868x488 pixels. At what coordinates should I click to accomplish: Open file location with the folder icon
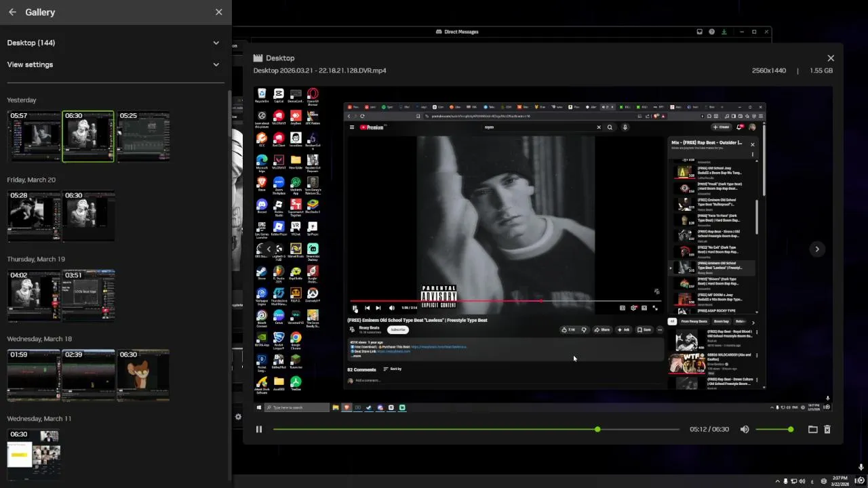click(812, 429)
